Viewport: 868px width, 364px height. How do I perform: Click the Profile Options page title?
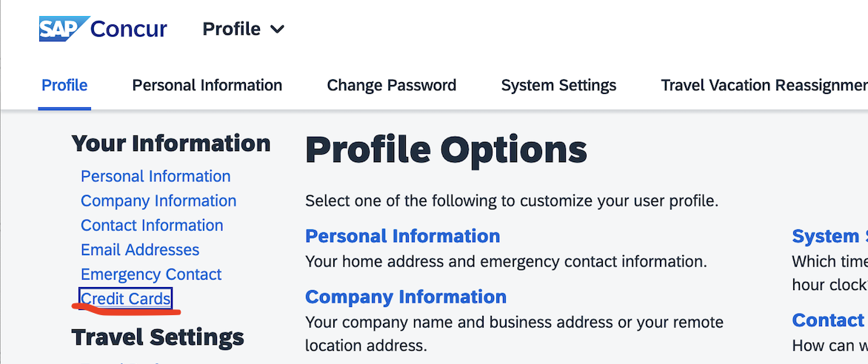[x=446, y=150]
